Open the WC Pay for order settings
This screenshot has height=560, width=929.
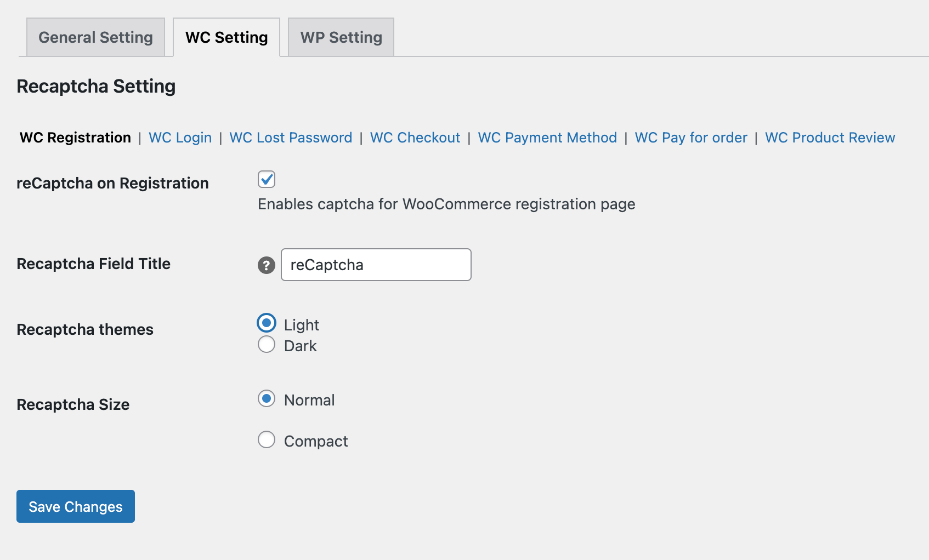[690, 138]
